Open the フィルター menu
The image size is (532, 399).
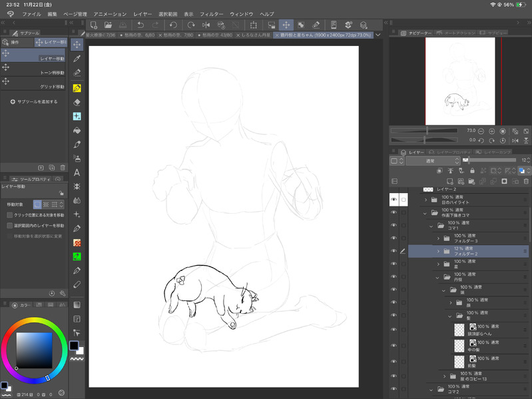click(x=211, y=13)
